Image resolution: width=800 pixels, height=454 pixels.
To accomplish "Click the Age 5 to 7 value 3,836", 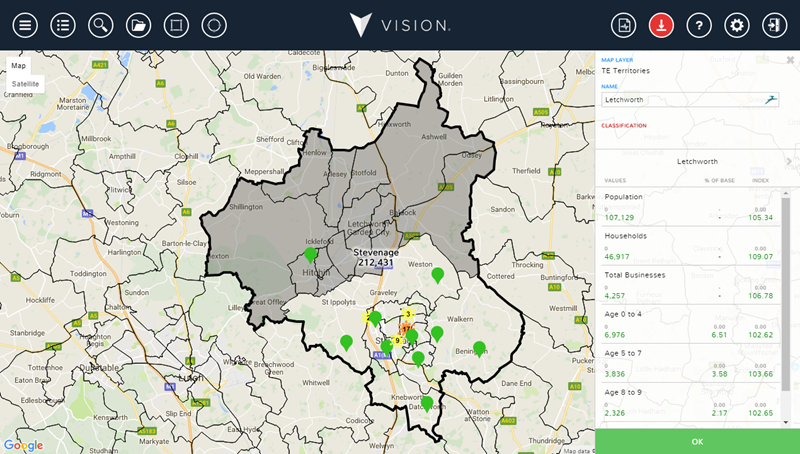I will (614, 374).
